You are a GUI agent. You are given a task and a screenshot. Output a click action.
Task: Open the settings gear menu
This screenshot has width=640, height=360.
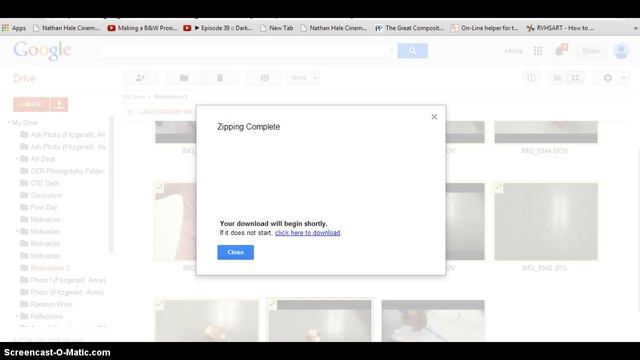[608, 78]
